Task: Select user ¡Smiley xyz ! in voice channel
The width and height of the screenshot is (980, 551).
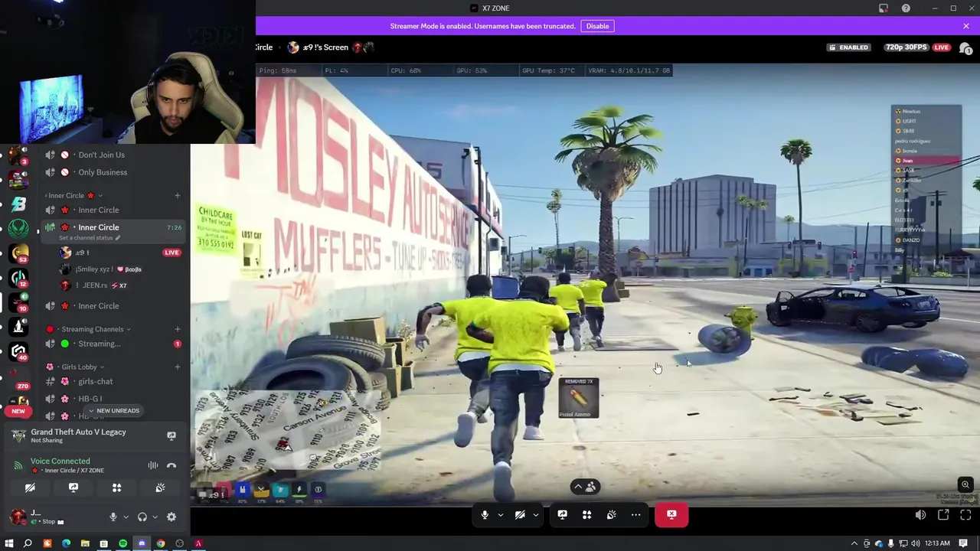Action: [x=121, y=269]
